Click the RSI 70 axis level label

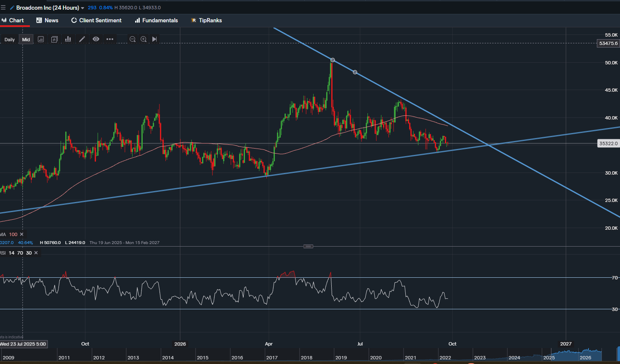[x=615, y=278]
